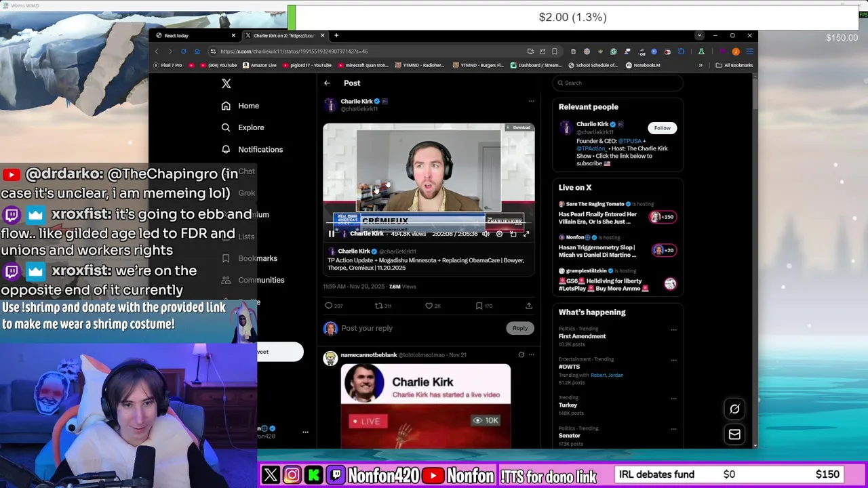This screenshot has height=488, width=868.
Task: Mute the video with the speaker icon
Action: 486,234
